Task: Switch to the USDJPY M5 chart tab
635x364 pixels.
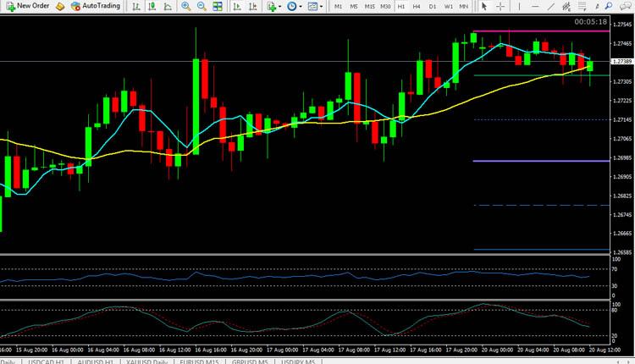Action: click(x=298, y=361)
